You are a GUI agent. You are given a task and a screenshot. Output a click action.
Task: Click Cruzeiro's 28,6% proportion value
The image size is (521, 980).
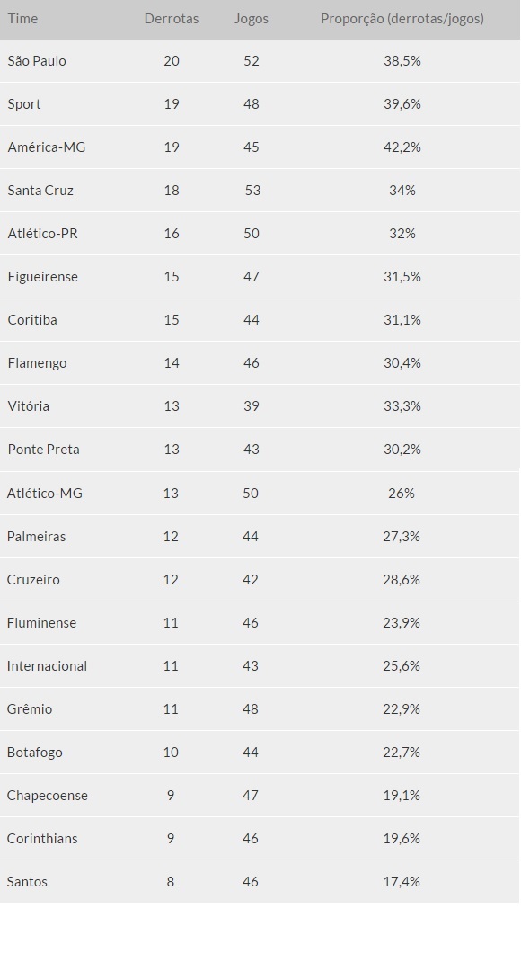pyautogui.click(x=402, y=579)
